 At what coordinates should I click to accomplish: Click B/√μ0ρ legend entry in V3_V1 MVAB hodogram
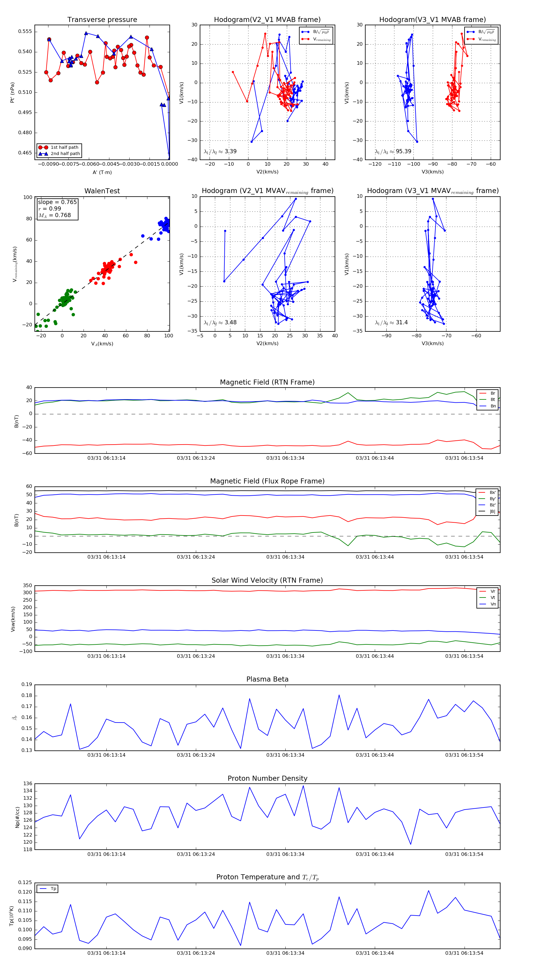point(481,32)
